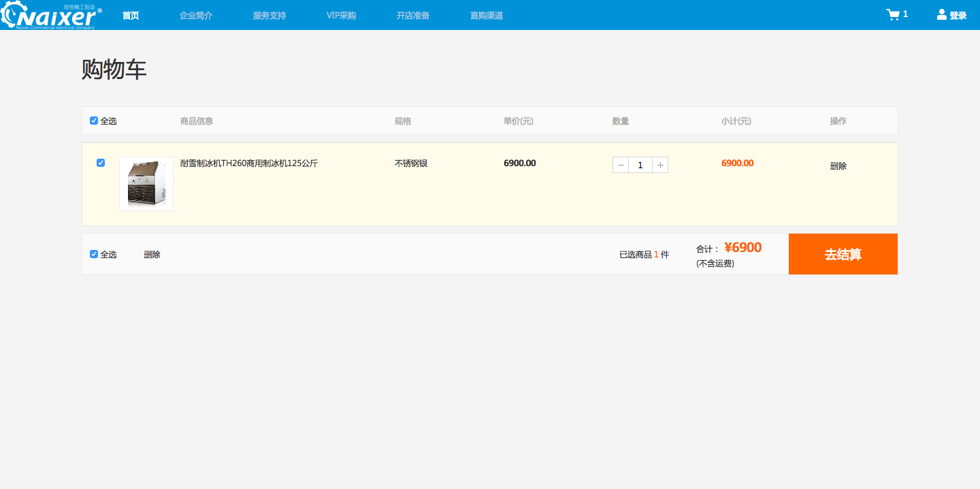Open the 直购渠道 menu item
Viewport: 980px width, 489px height.
487,16
